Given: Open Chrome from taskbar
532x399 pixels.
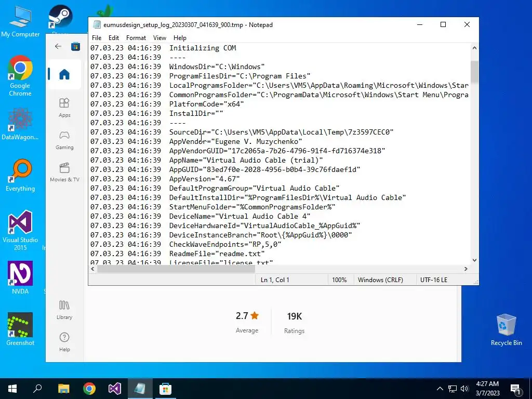Looking at the screenshot, I should (x=89, y=389).
